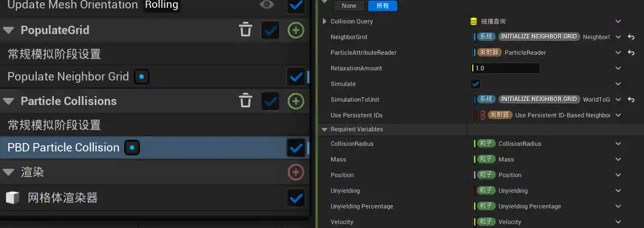Select the 网格体渲染器 renderer item
644x228 pixels.
pos(63,198)
